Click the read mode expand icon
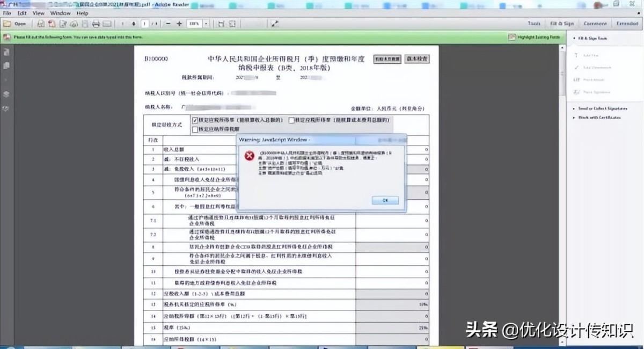 275,24
